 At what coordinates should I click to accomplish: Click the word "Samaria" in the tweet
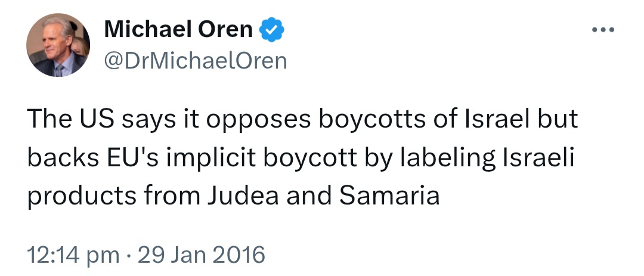[389, 196]
